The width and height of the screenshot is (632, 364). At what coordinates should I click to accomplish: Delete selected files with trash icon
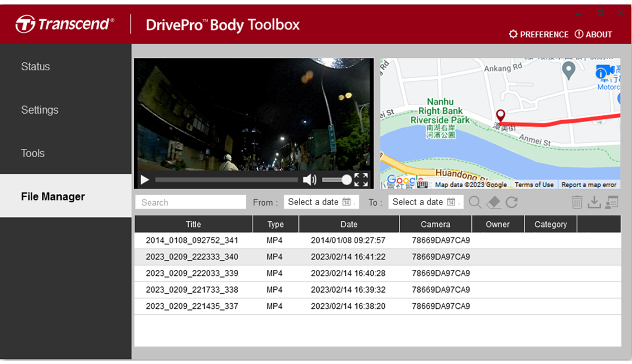[x=577, y=202]
